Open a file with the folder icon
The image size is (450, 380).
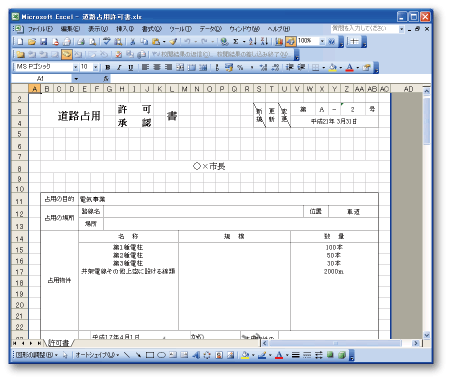click(x=32, y=42)
